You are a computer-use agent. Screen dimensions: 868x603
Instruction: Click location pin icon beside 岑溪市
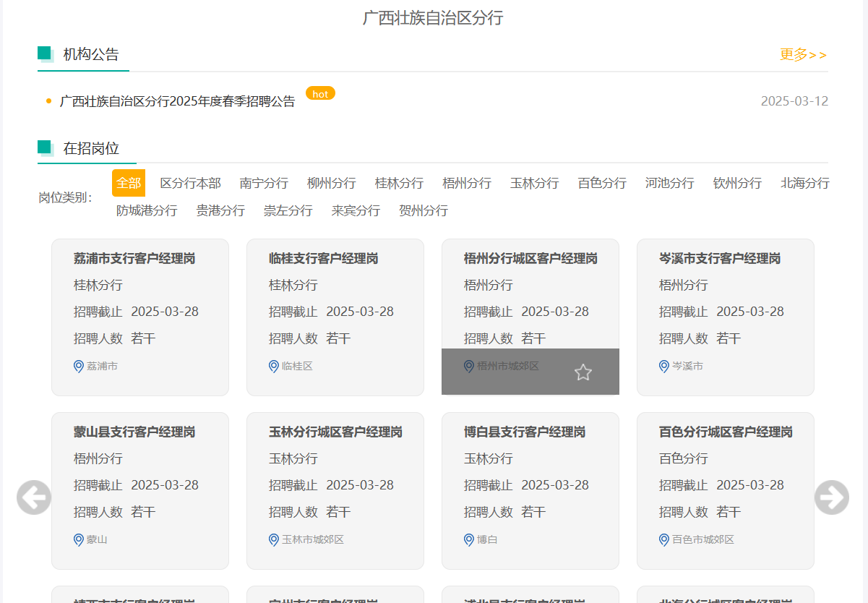tap(664, 367)
